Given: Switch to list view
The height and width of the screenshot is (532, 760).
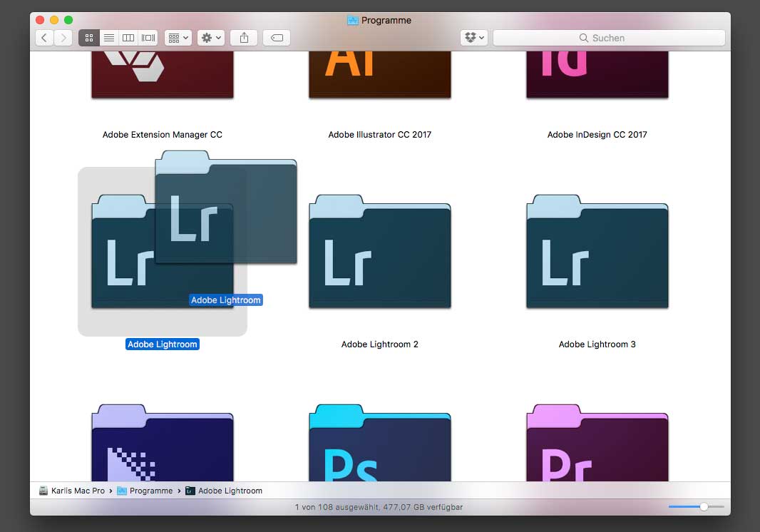Looking at the screenshot, I should point(109,38).
